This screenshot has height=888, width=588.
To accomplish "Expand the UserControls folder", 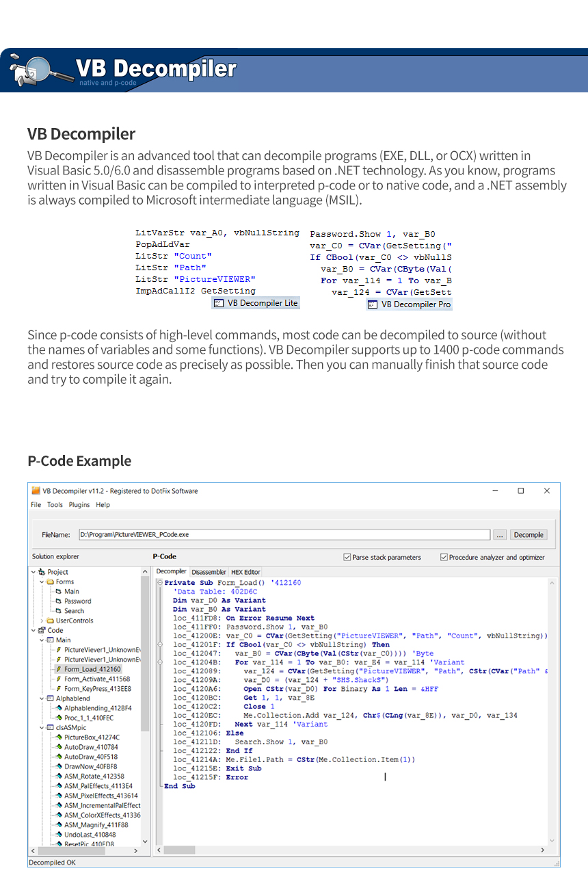I will [x=42, y=621].
